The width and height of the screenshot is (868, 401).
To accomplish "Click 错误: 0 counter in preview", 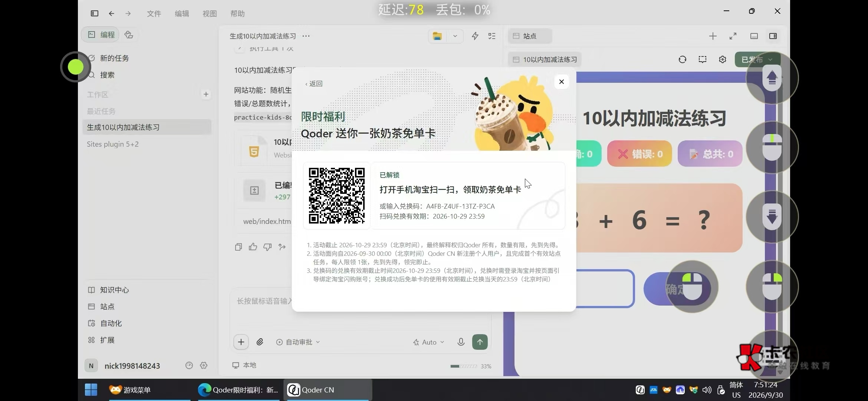I will (640, 154).
